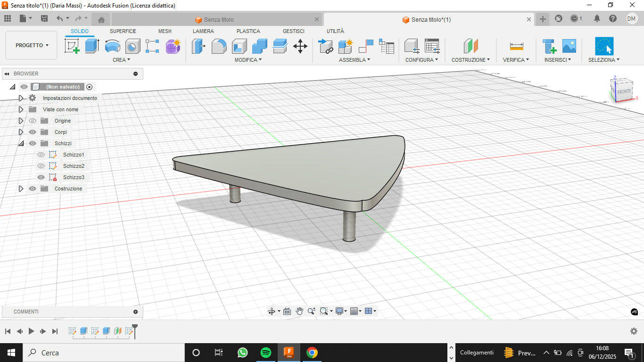Select the Move/Copy arrows icon
The height and width of the screenshot is (362, 644).
pyautogui.click(x=300, y=46)
